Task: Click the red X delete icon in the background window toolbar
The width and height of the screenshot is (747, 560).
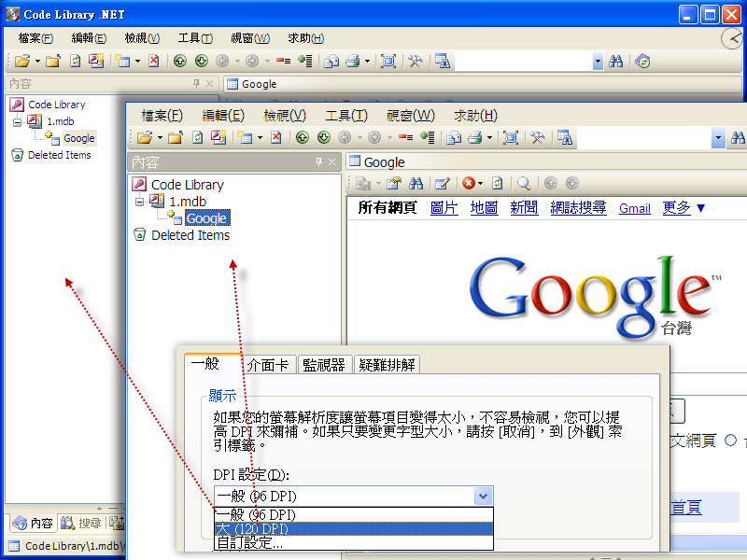Action: click(x=153, y=61)
